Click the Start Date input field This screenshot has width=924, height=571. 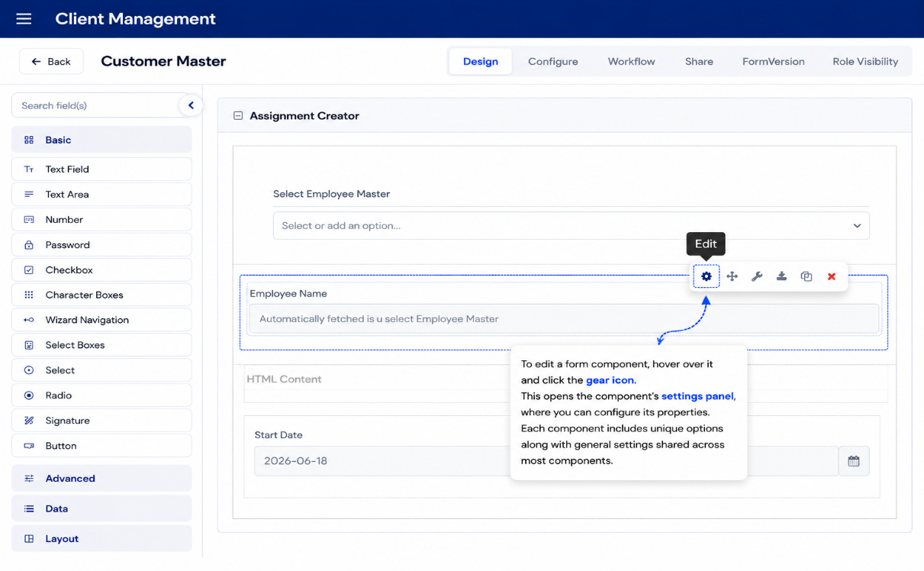[x=546, y=461]
